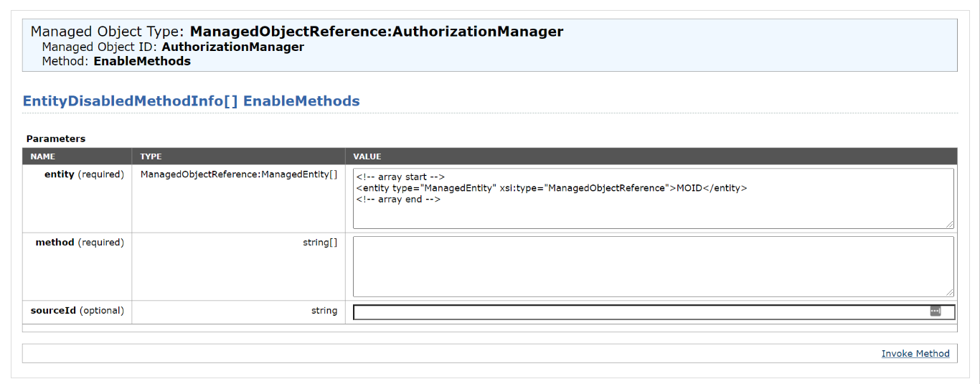Click the sourceId input field
Image resolution: width=980 pixels, height=384 pixels.
pos(654,312)
